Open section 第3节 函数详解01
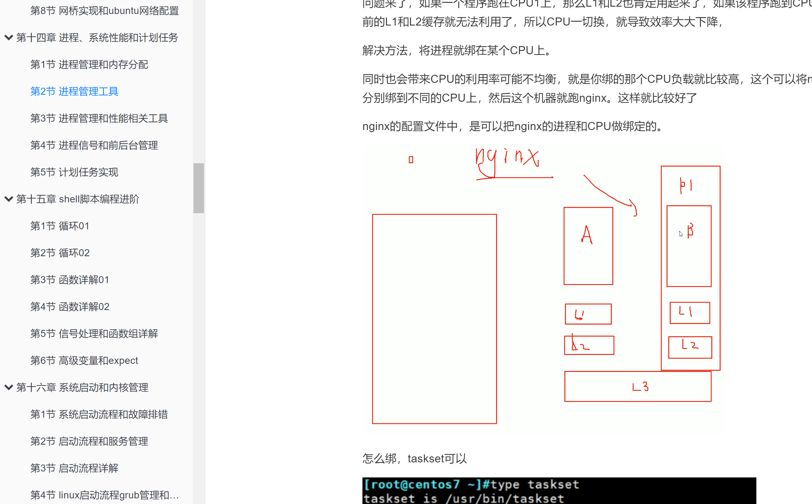 [70, 280]
